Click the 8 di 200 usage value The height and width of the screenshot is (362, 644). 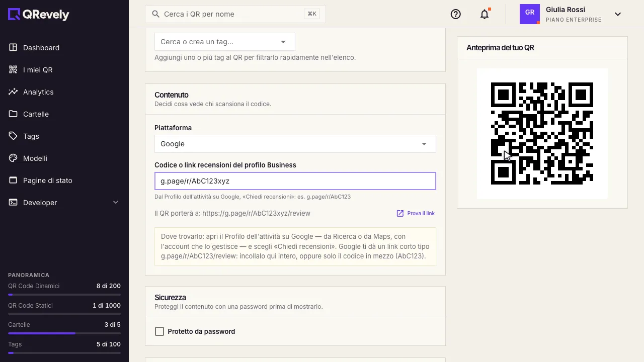click(x=109, y=286)
